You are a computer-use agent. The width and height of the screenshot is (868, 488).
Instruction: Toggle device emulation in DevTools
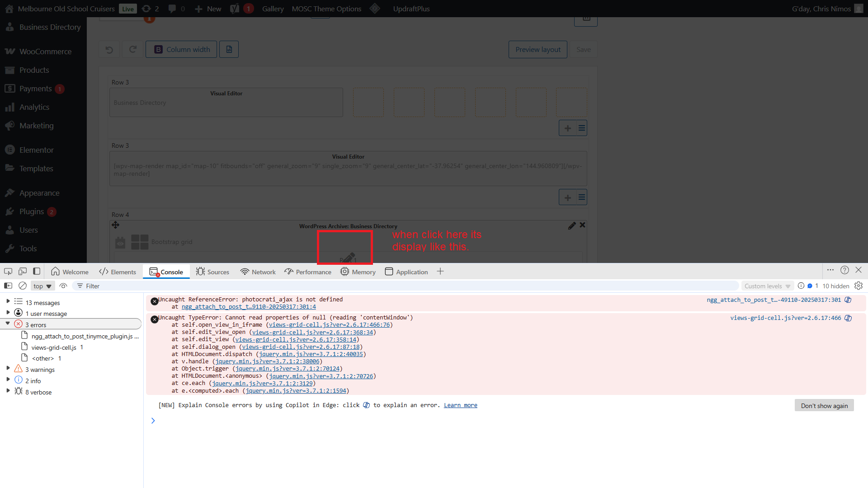coord(23,272)
